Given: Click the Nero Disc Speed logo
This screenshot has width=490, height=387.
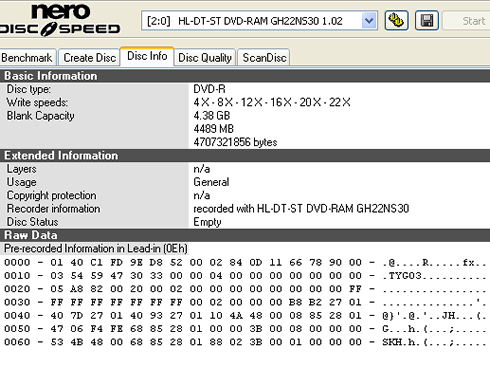Looking at the screenshot, I should 60,20.
